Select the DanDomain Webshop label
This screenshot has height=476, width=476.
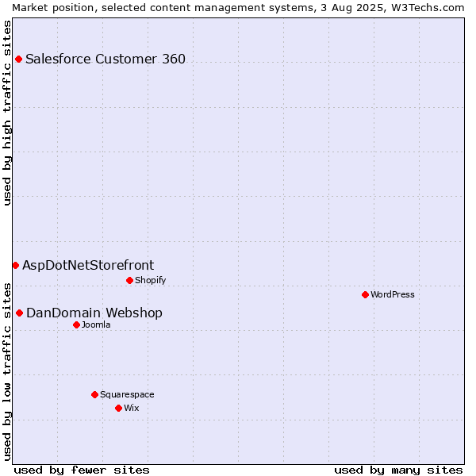[94, 313]
